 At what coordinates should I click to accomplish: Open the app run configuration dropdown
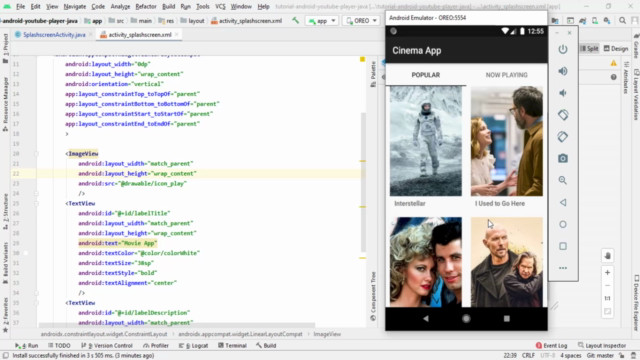(x=322, y=20)
